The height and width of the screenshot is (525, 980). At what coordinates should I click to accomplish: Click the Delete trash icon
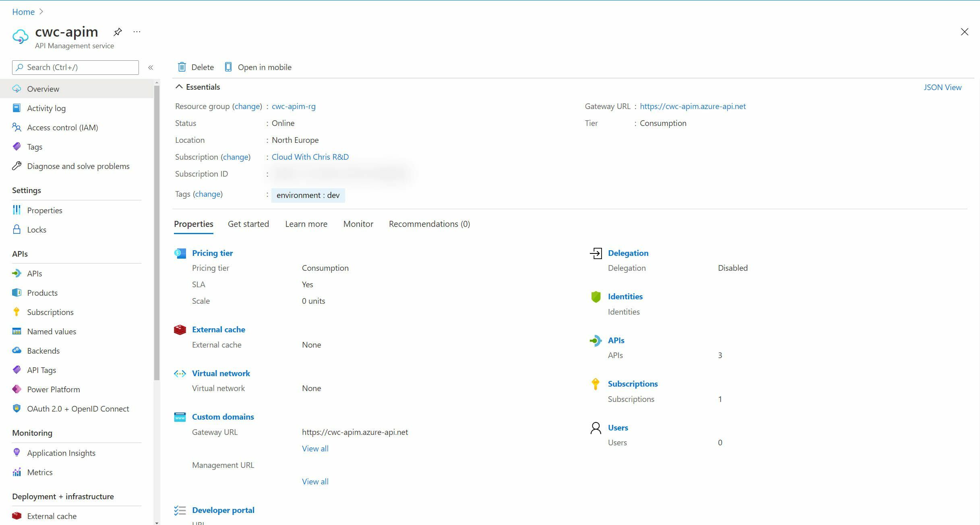pyautogui.click(x=182, y=67)
